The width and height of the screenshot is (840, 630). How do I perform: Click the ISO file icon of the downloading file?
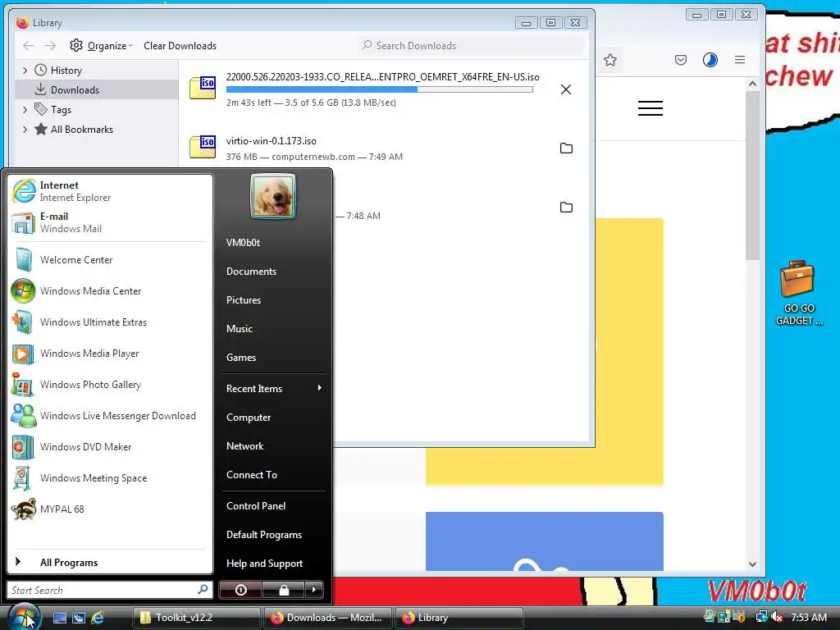[203, 88]
